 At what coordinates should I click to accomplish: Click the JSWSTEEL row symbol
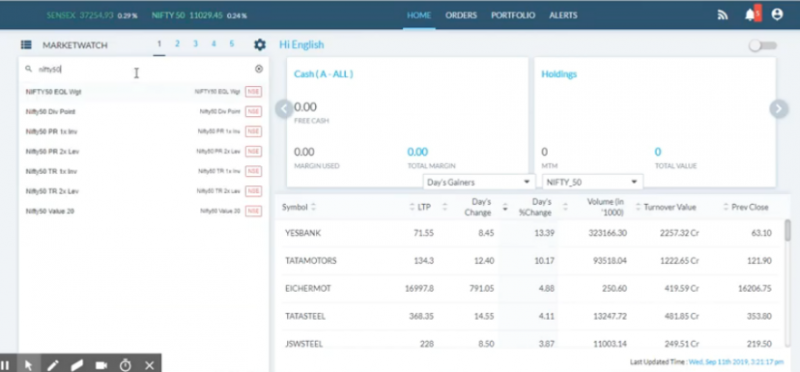tap(304, 344)
